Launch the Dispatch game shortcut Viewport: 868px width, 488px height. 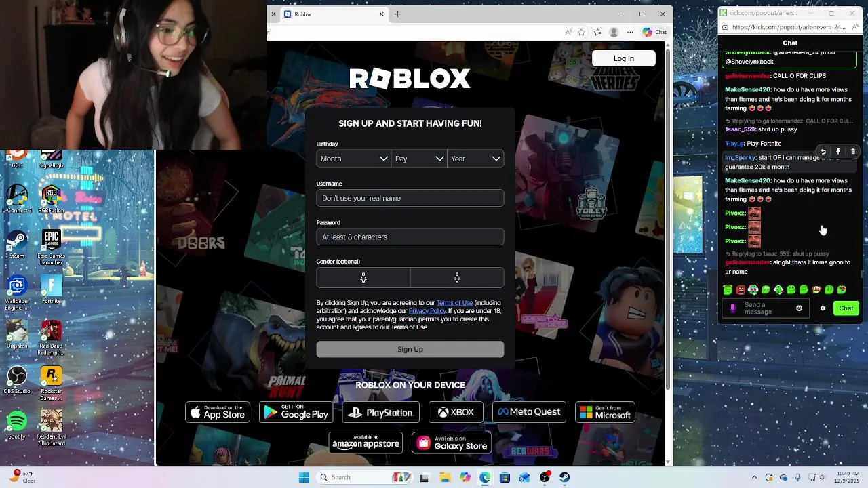pos(17,334)
